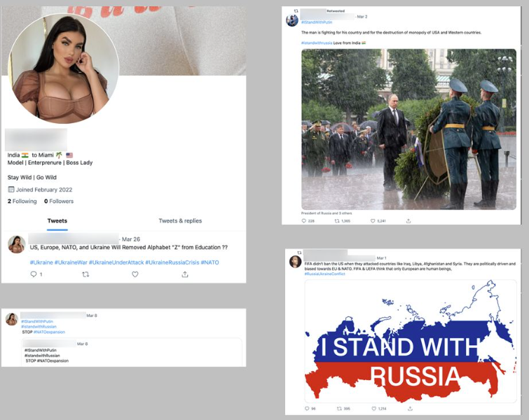View the 0 Followers list
Viewport: 529px width, 420px height.
[59, 201]
